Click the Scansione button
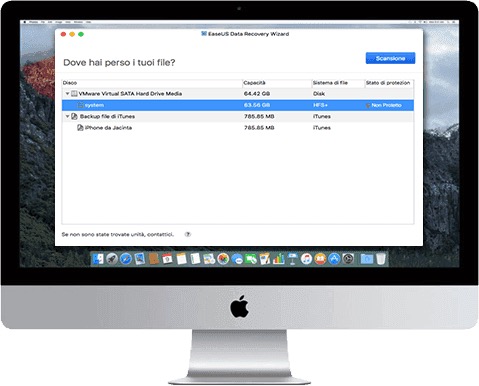The height and width of the screenshot is (386, 479). (x=390, y=58)
